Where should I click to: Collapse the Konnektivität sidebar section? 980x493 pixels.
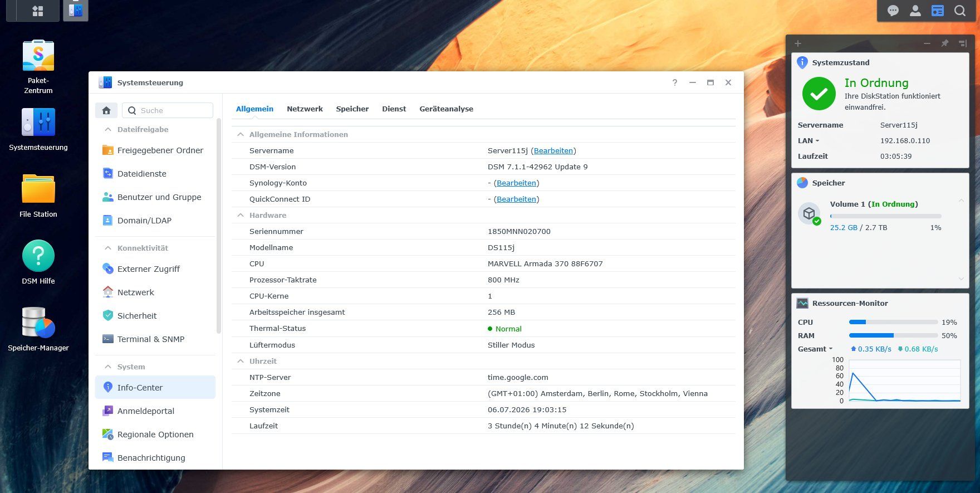(x=108, y=248)
